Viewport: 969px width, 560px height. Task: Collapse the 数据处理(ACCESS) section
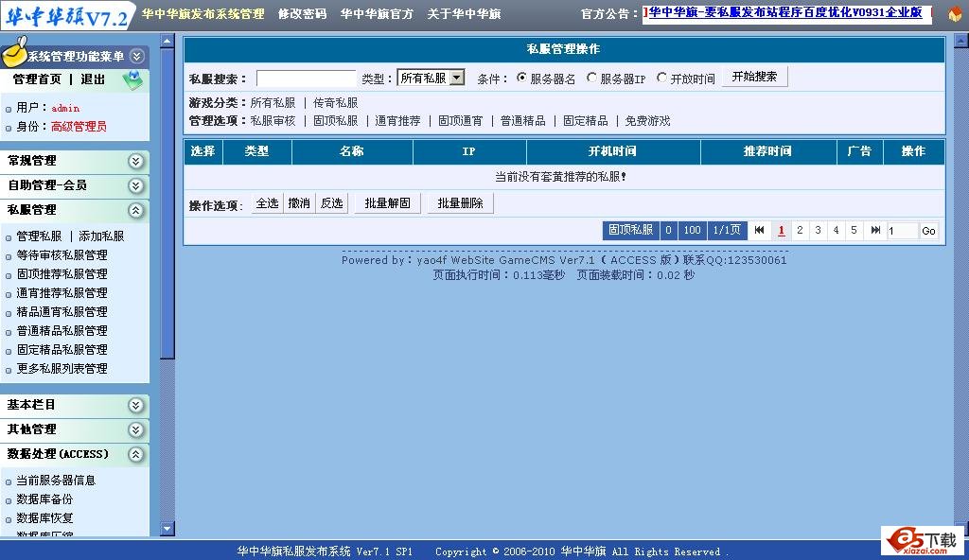(136, 455)
